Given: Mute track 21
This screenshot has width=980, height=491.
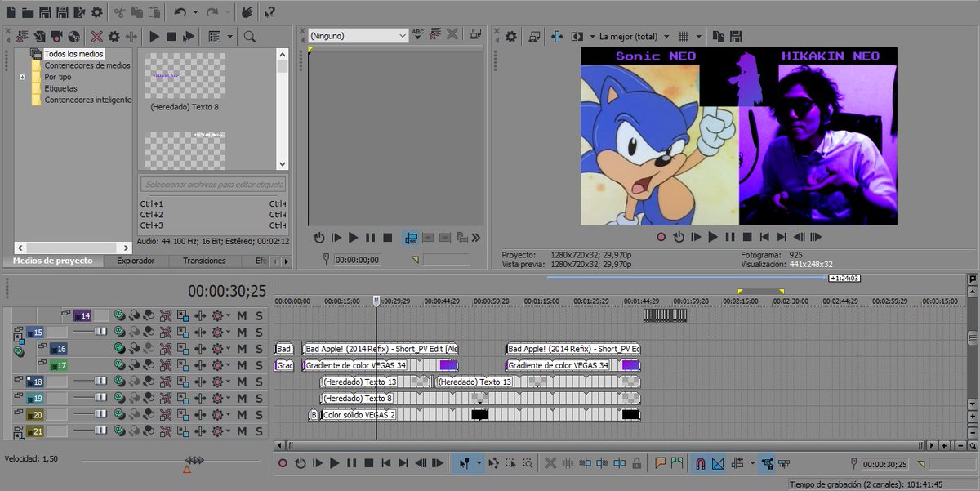Looking at the screenshot, I should (x=242, y=431).
